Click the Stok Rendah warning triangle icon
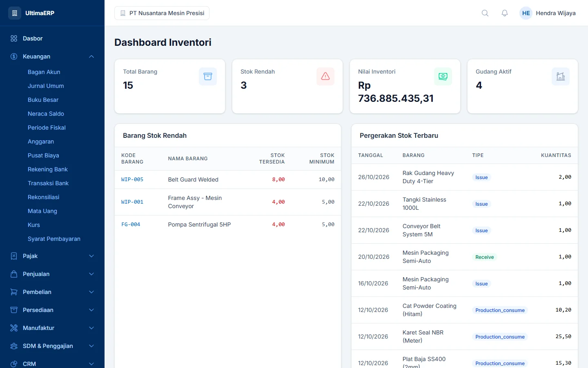Screen dimensions: 588x368 click(325, 76)
